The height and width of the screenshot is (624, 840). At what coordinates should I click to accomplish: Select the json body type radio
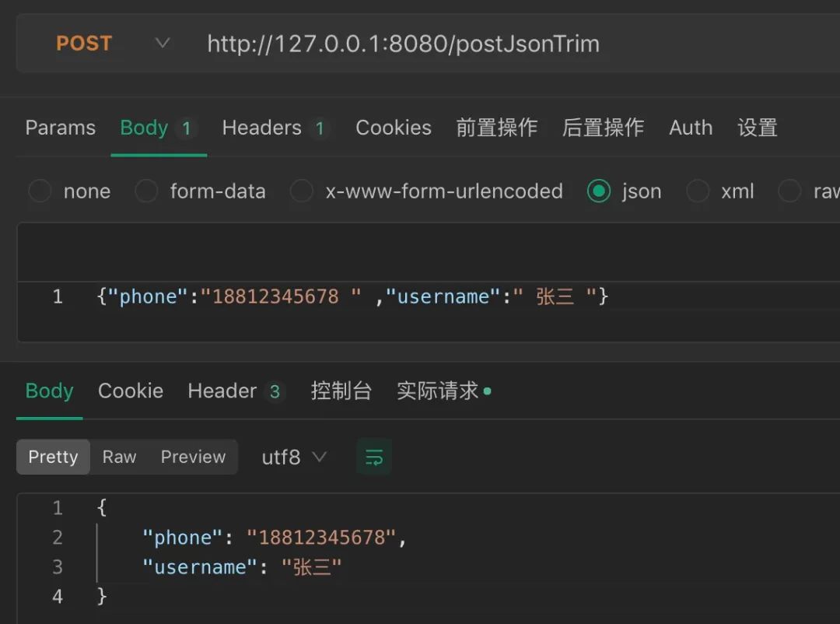pyautogui.click(x=598, y=191)
